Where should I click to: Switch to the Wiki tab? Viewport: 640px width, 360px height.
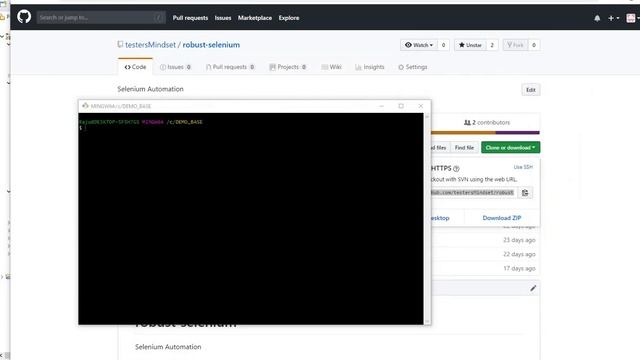[x=331, y=67]
